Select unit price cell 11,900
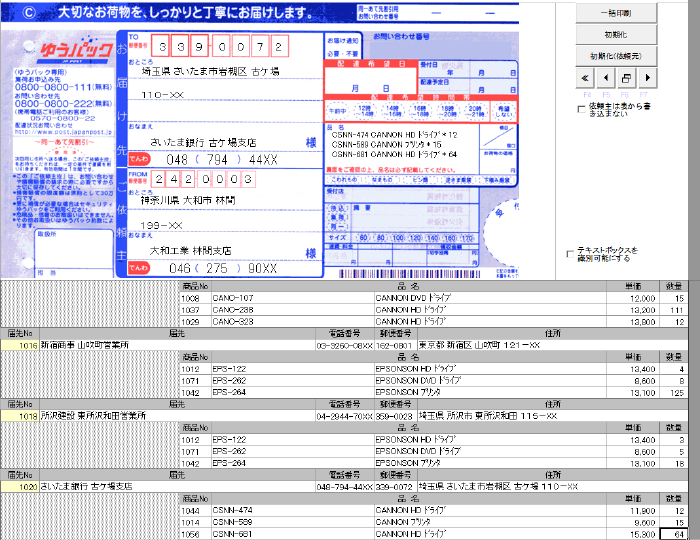 tap(633, 511)
